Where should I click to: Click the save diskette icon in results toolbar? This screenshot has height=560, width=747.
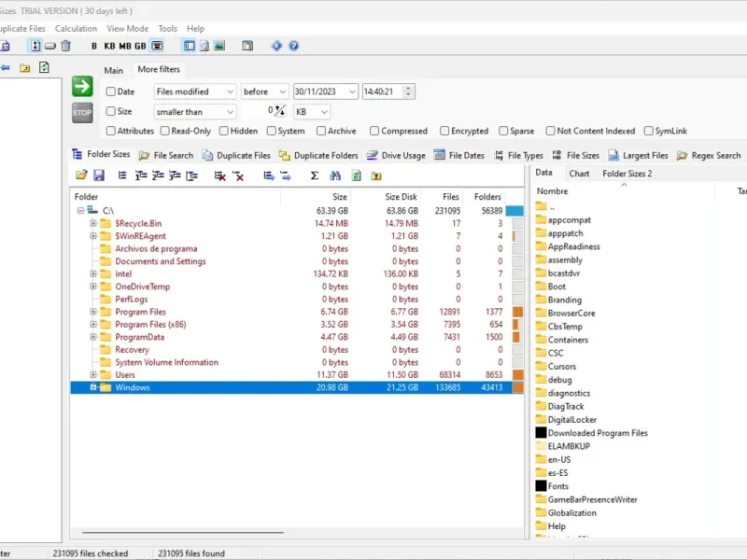(98, 175)
